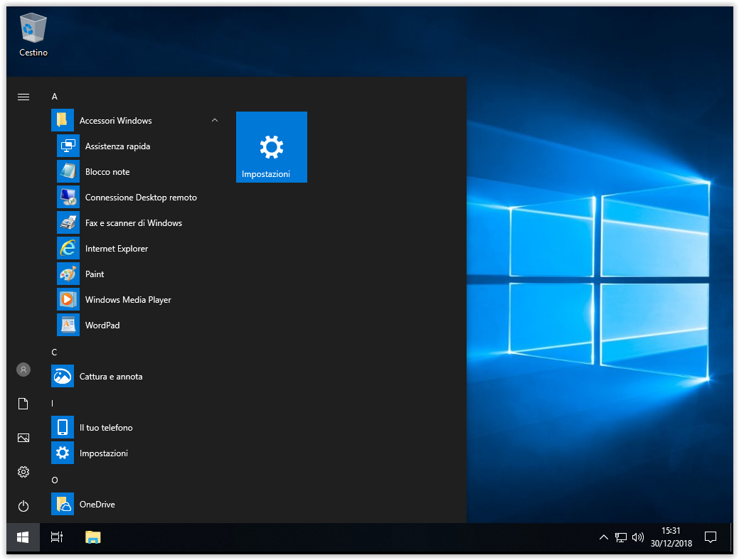Image resolution: width=739 pixels, height=560 pixels.
Task: Select the WordPad label text
Action: (x=102, y=325)
